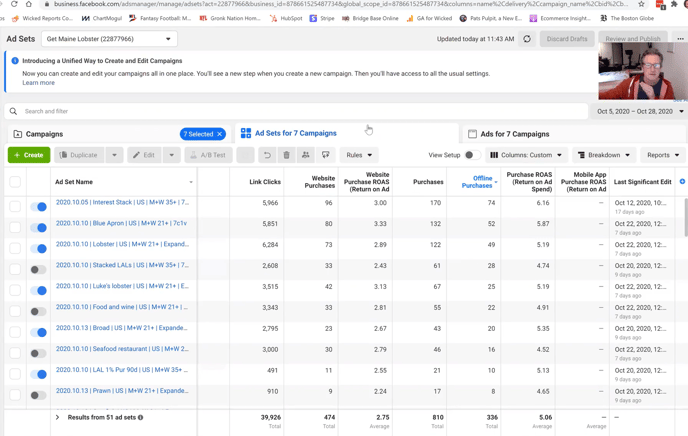Click the green Create button
Image resolution: width=688 pixels, height=436 pixels.
[x=29, y=155]
